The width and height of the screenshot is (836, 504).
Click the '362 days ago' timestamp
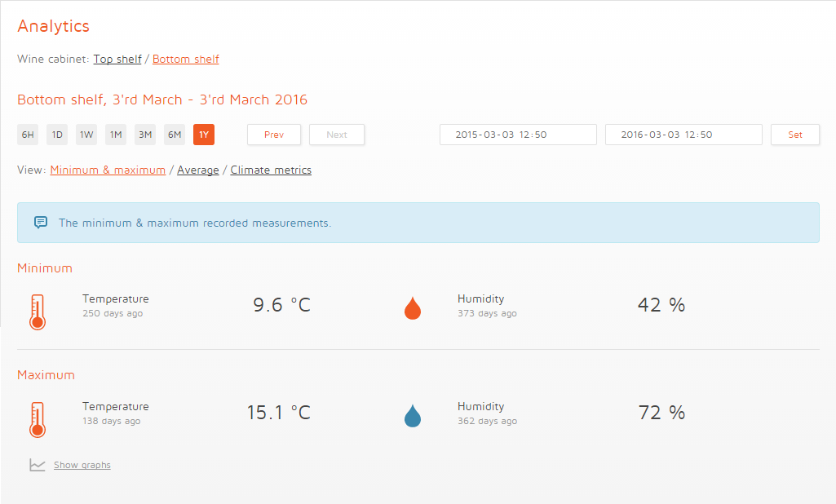tap(487, 422)
